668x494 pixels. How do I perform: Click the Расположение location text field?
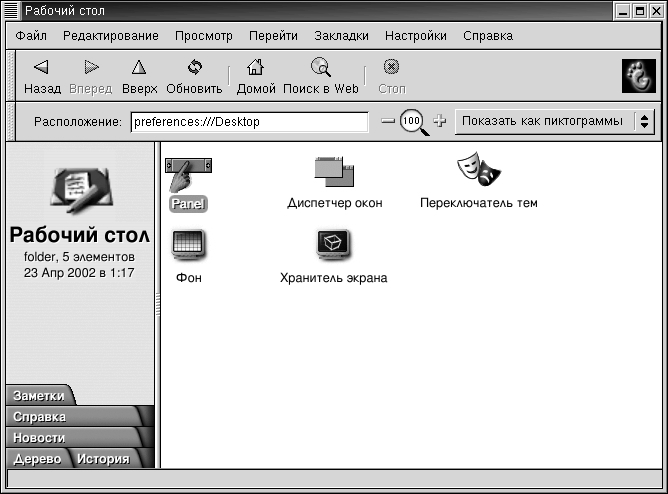249,122
